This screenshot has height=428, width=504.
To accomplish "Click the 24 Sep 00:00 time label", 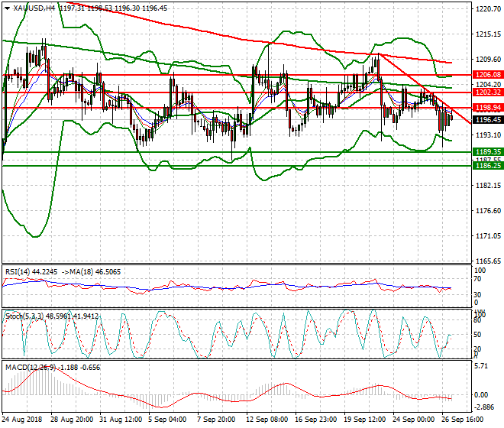I will 414,420.
